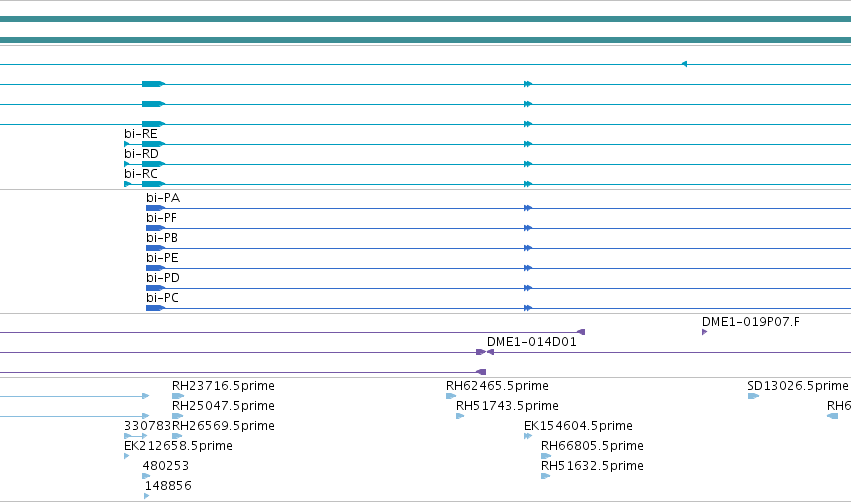Viewport: 851px width, 502px height.
Task: Click the RH51632.5prime arrow glyph
Action: (x=545, y=476)
